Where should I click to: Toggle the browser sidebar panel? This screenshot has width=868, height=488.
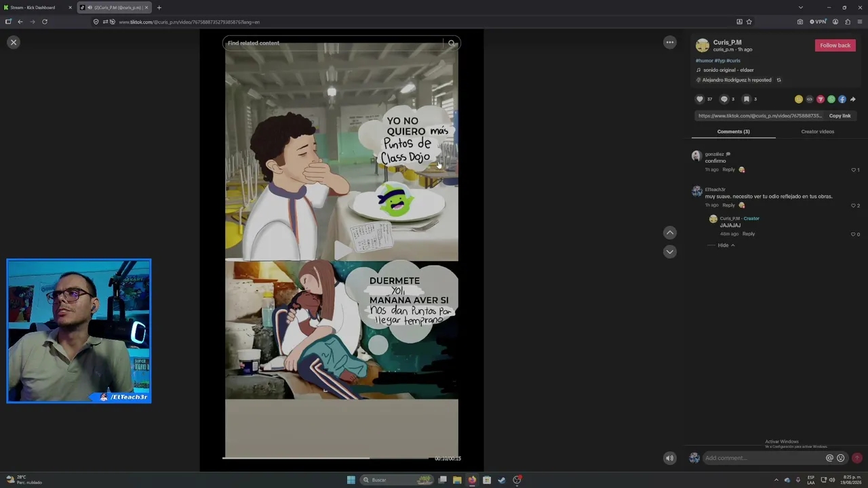click(x=8, y=22)
